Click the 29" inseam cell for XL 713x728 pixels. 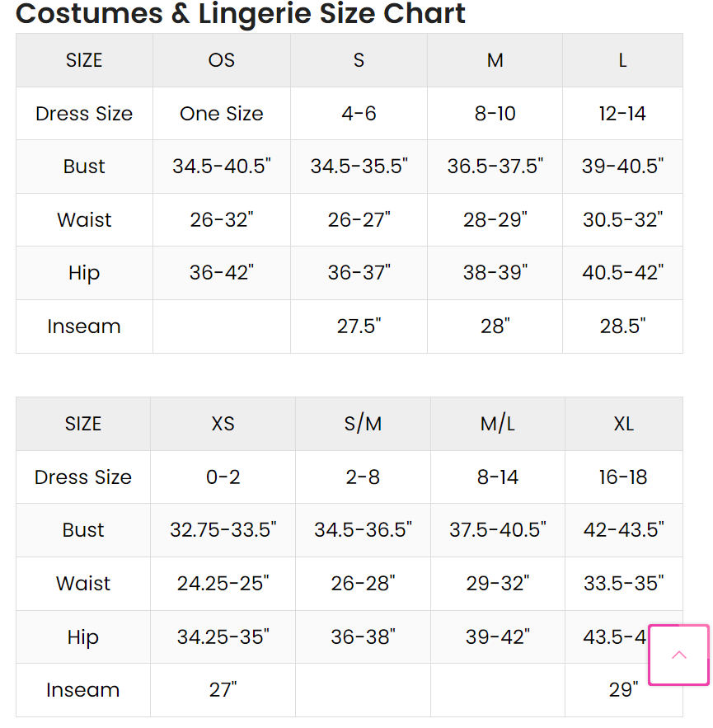coord(623,690)
